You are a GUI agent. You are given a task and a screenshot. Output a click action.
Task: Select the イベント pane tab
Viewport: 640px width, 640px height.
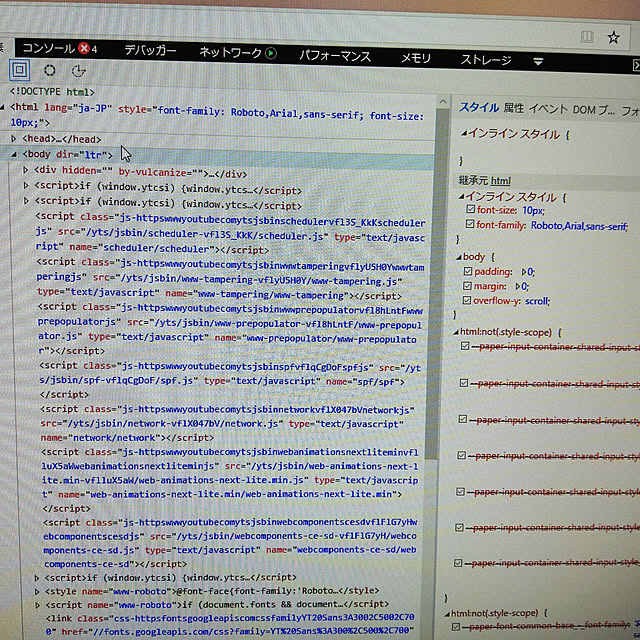(548, 109)
